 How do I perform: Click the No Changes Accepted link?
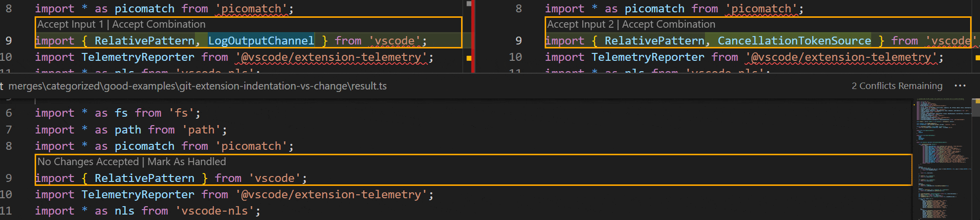(88, 162)
